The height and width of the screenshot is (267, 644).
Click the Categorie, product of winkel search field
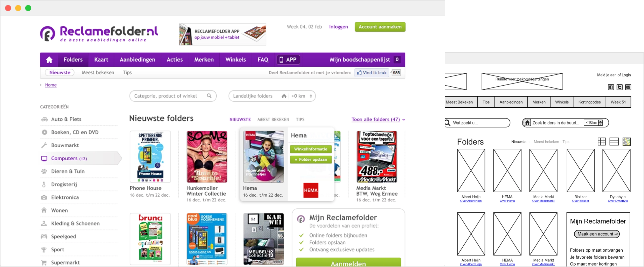coord(173,96)
